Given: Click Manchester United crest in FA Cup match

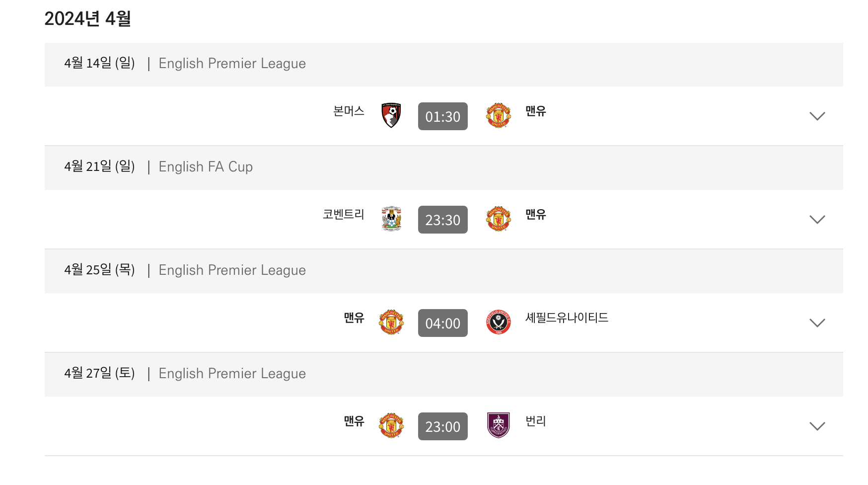Looking at the screenshot, I should tap(499, 219).
